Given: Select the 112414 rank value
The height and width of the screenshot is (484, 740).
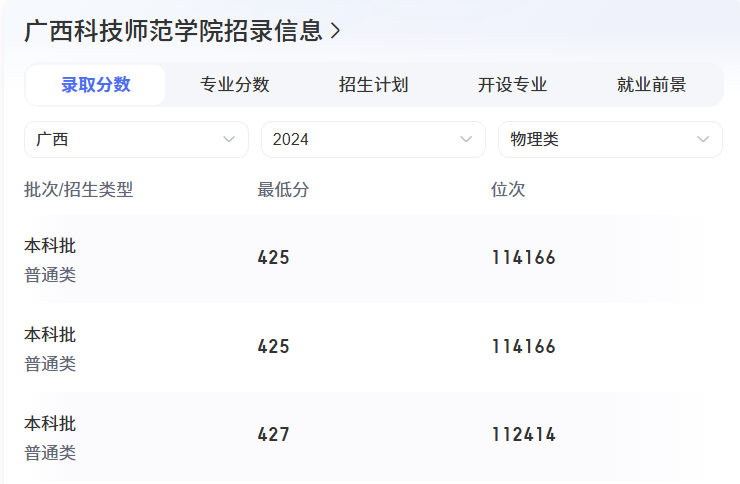Looking at the screenshot, I should pyautogui.click(x=524, y=435).
